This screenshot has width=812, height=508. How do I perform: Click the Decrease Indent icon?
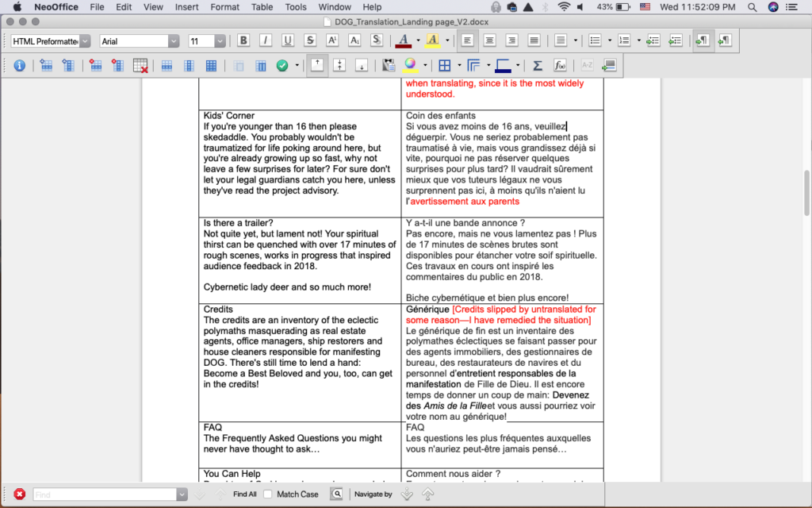point(676,40)
